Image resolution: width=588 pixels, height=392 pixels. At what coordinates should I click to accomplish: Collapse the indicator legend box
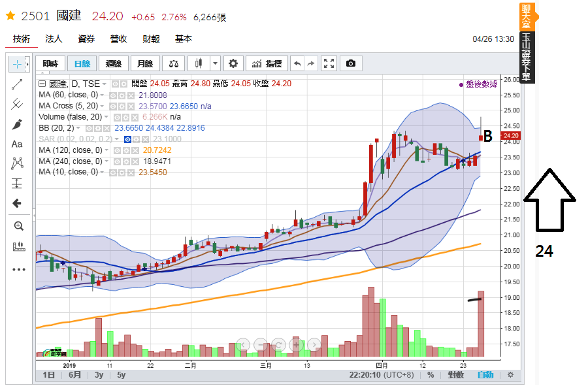click(42, 84)
